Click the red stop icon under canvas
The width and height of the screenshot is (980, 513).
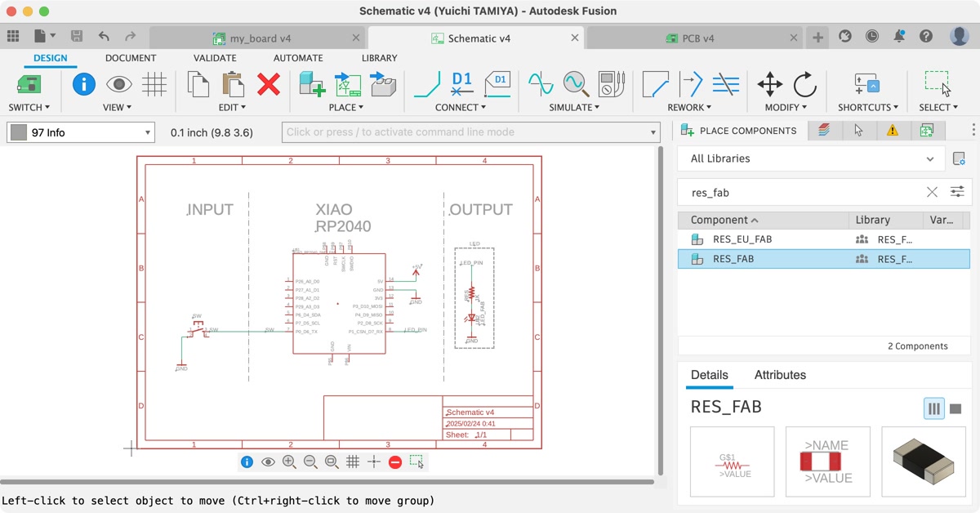[x=395, y=462]
